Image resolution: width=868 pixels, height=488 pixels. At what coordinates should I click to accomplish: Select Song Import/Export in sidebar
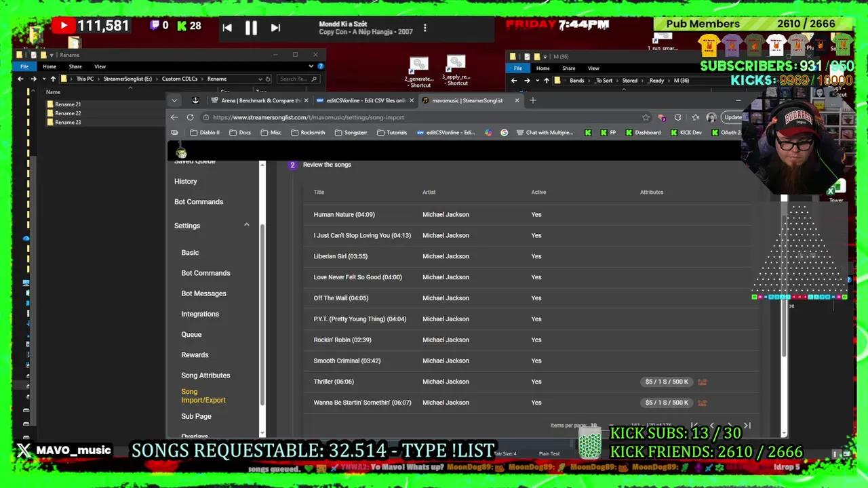[203, 396]
